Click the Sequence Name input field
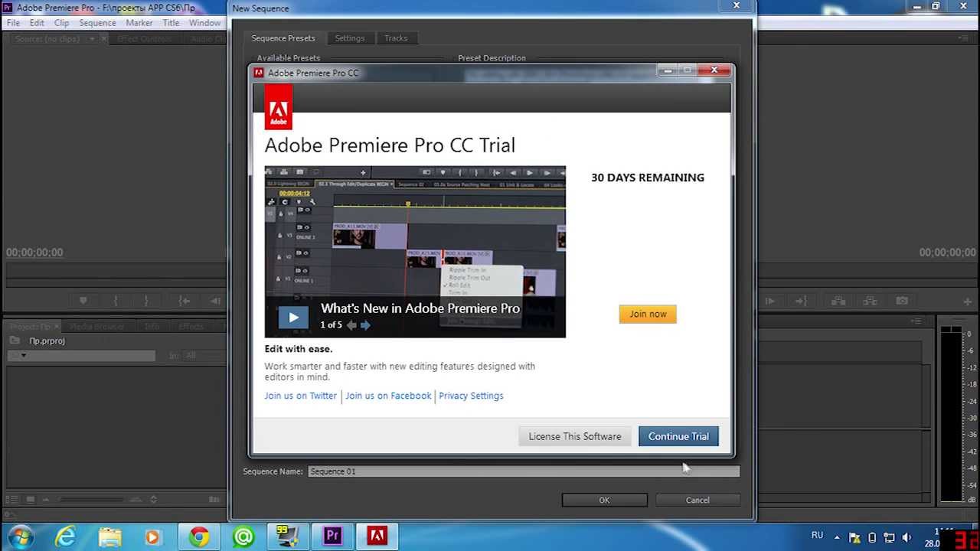Screen dimensions: 980x551 524,471
